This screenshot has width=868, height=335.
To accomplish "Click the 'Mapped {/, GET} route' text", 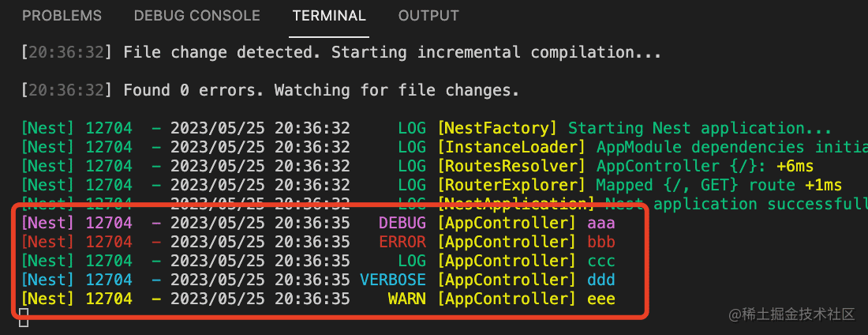I will point(695,185).
